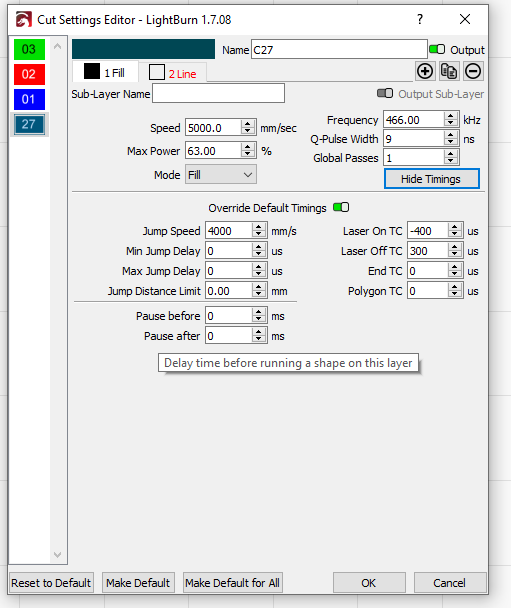This screenshot has height=608, width=511.
Task: Disable Override Default Timings switch
Action: 341,207
